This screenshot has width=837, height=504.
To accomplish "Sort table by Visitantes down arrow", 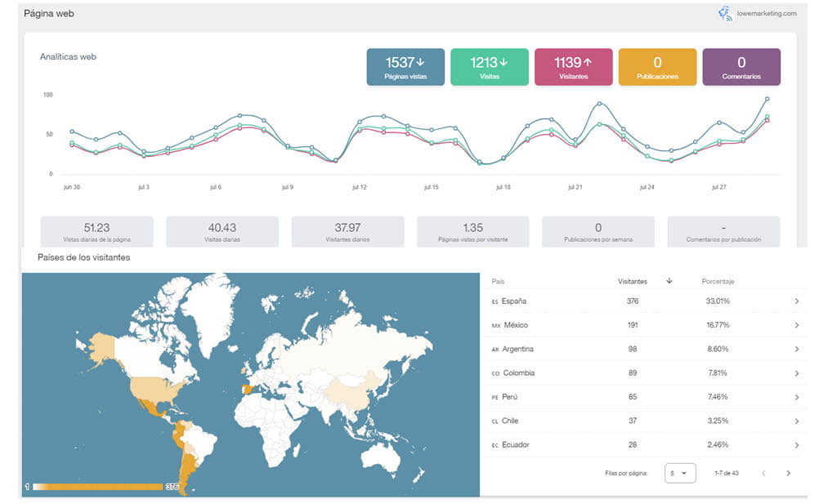I will [669, 281].
